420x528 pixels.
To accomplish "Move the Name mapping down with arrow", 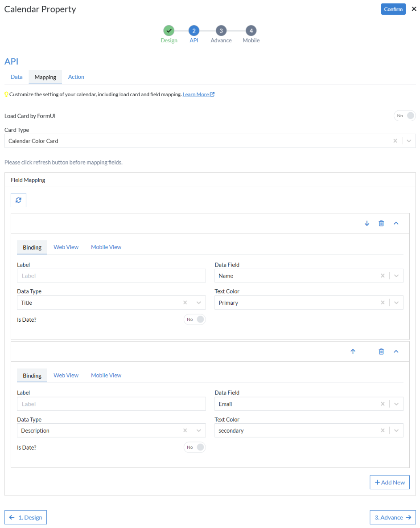I will pyautogui.click(x=367, y=223).
